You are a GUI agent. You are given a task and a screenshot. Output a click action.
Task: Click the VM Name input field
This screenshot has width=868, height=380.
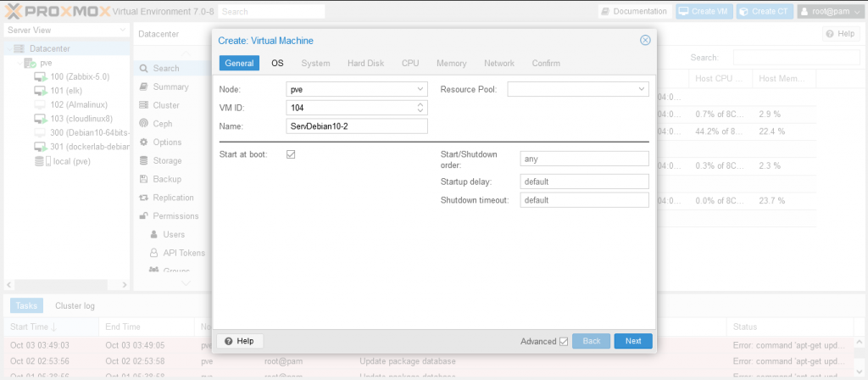click(357, 126)
